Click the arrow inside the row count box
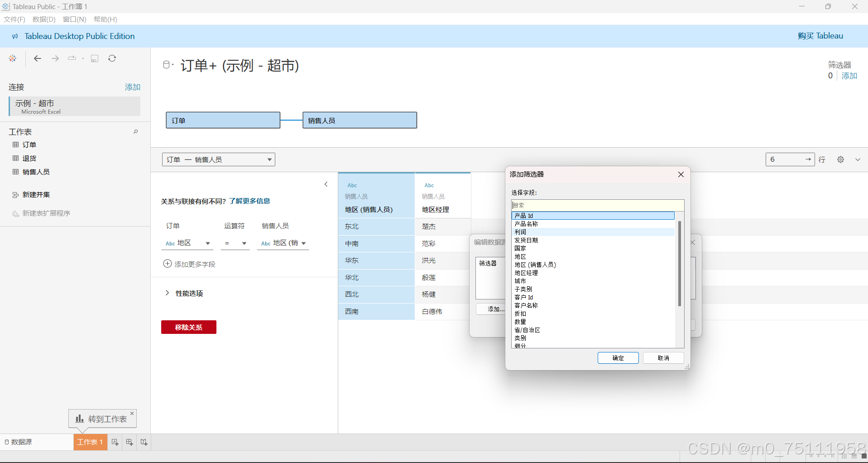Screen dimensions: 868x463 [x=808, y=159]
